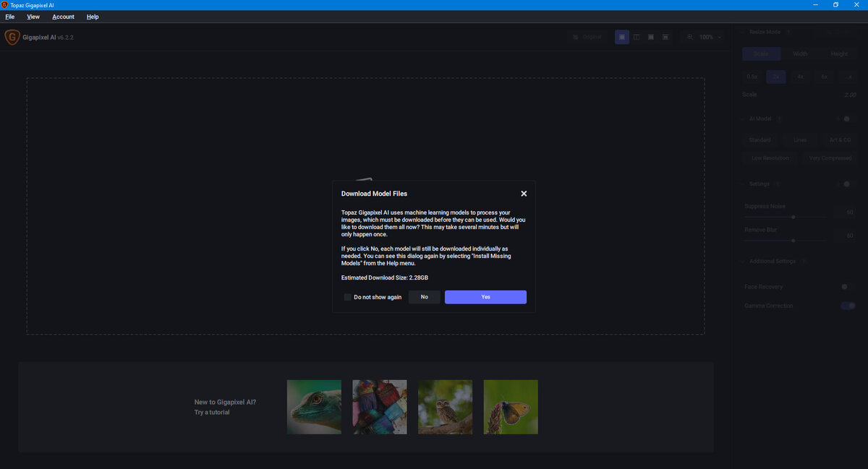Viewport: 868px width, 469px height.
Task: Open the Help menu
Action: coord(93,17)
